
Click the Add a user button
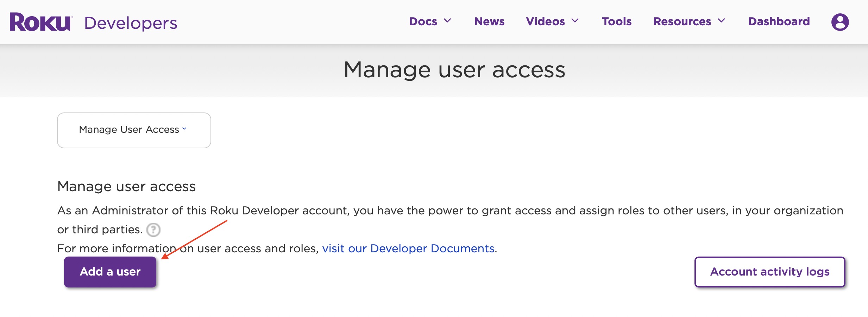110,272
